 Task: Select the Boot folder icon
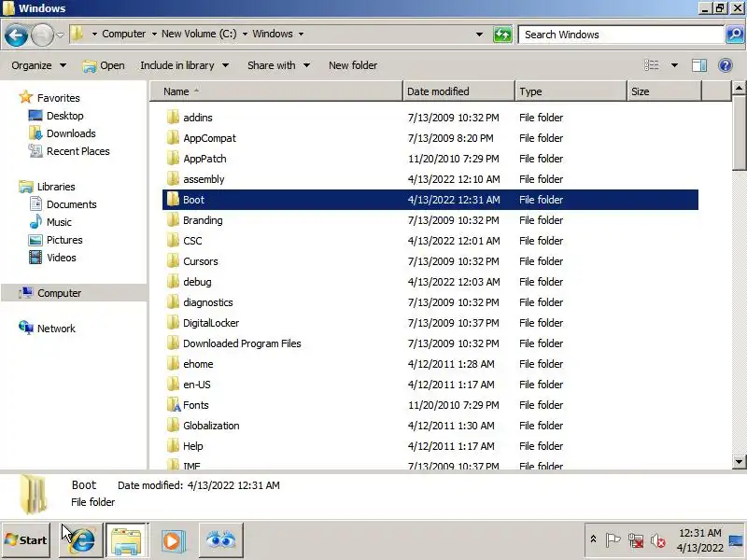coord(173,199)
